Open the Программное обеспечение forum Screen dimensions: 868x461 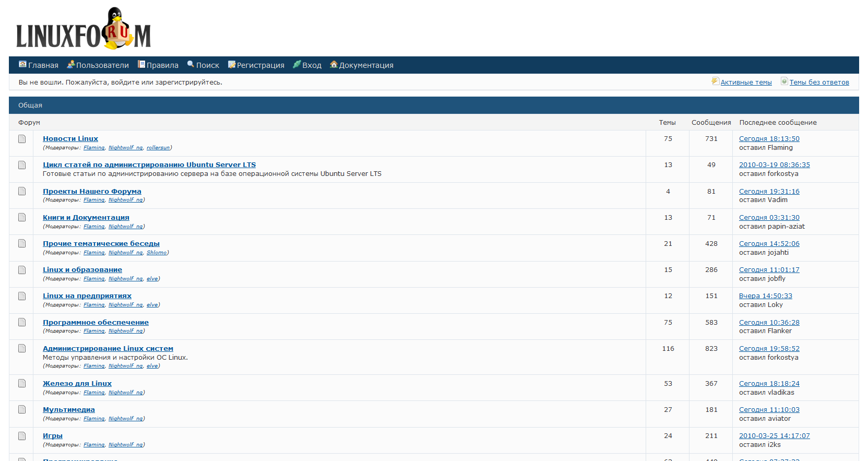96,323
